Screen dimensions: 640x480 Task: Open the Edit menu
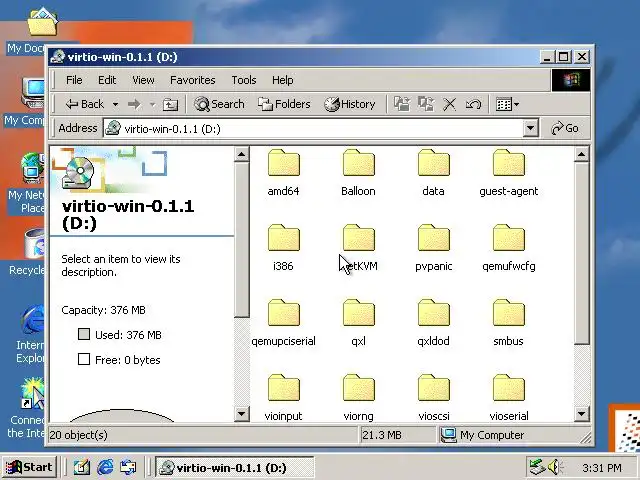pyautogui.click(x=107, y=80)
